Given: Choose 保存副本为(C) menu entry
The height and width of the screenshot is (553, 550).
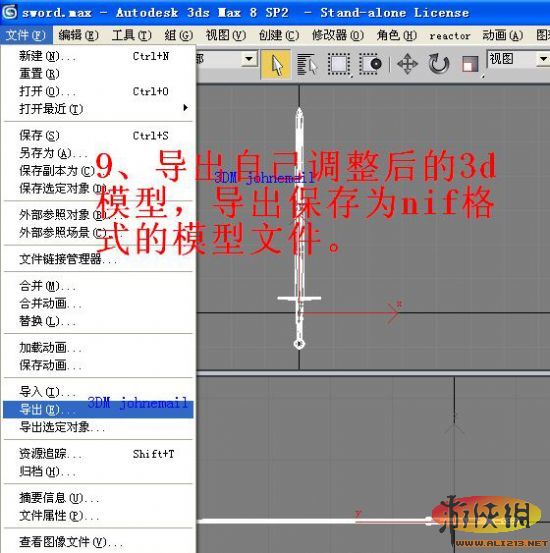Looking at the screenshot, I should point(98,171).
